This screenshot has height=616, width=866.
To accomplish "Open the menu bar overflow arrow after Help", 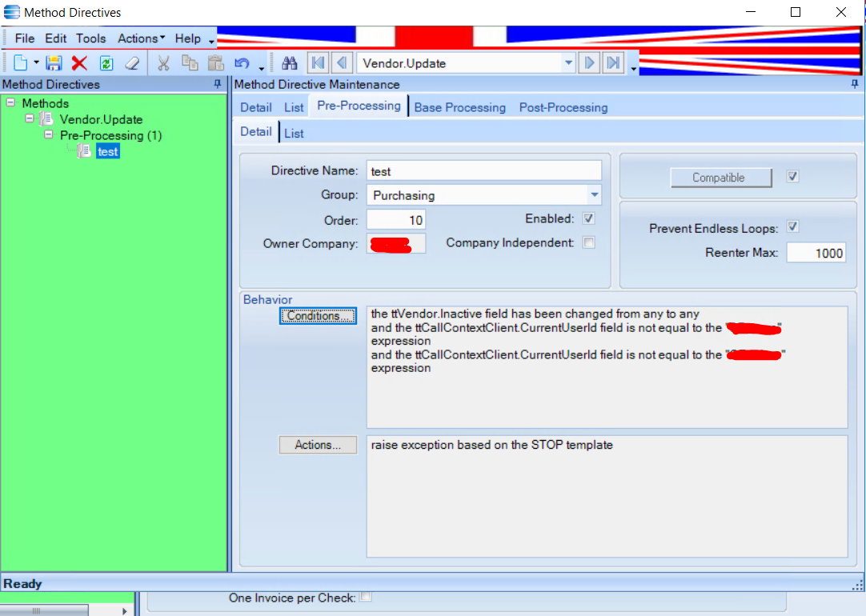I will point(211,41).
